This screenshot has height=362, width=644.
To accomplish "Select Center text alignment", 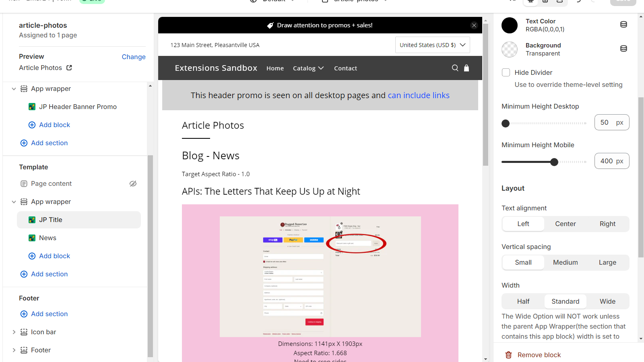I will click(x=565, y=224).
